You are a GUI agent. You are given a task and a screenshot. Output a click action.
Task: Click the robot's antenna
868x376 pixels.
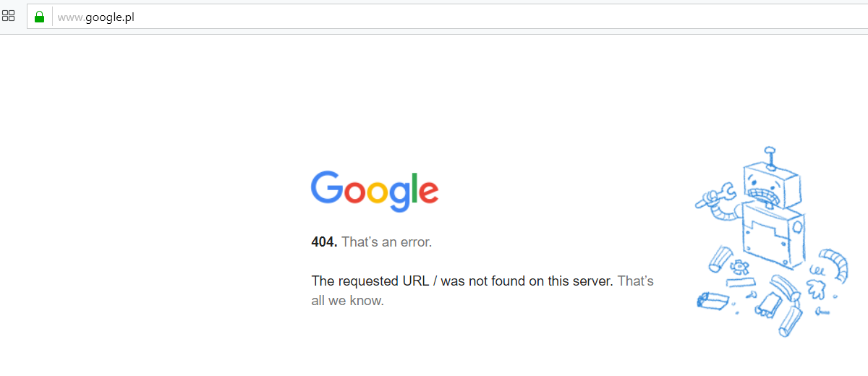(x=771, y=156)
